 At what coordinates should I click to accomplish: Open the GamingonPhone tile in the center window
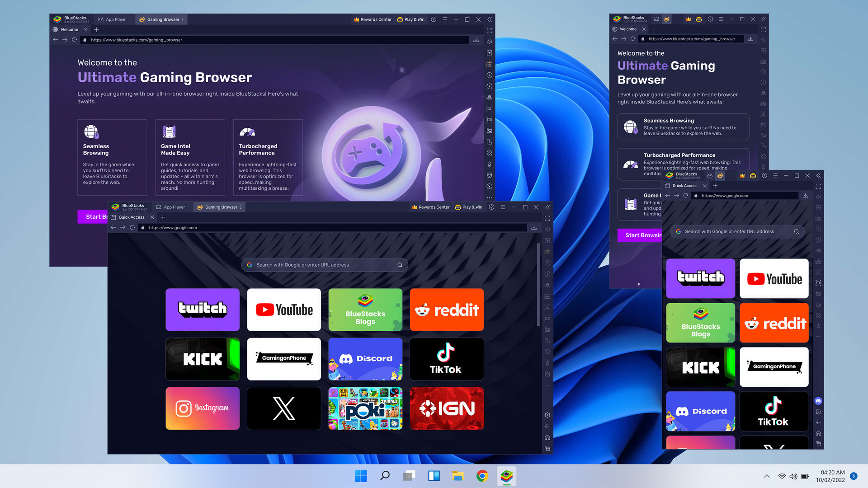(x=284, y=359)
